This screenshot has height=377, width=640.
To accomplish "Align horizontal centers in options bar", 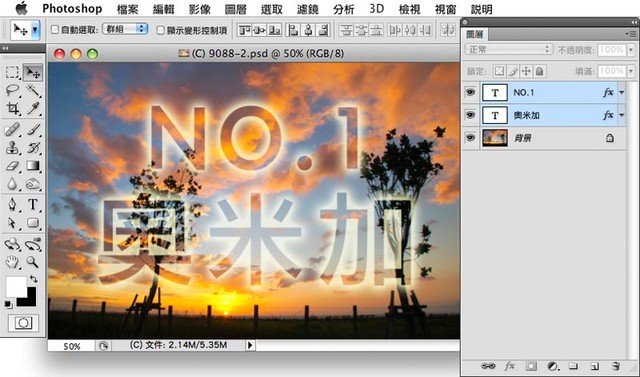I will click(x=309, y=30).
